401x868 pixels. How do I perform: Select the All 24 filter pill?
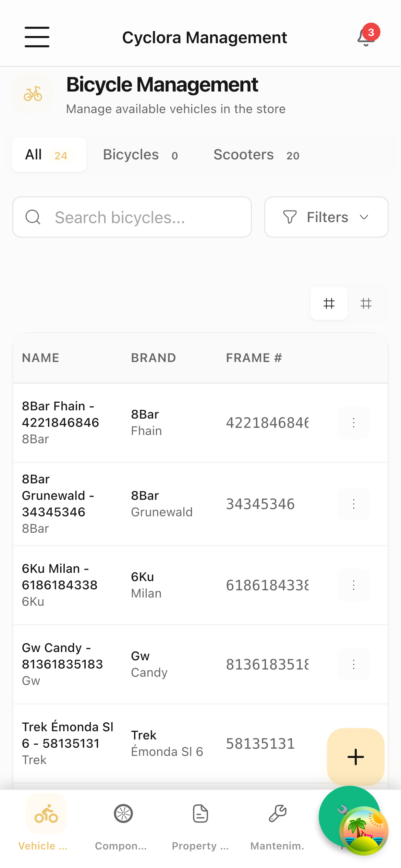coord(49,155)
